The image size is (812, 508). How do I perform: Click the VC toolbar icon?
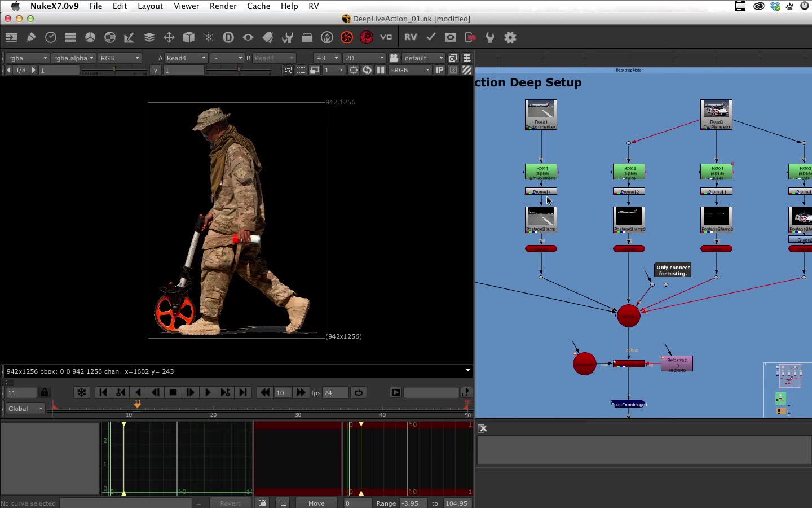386,37
